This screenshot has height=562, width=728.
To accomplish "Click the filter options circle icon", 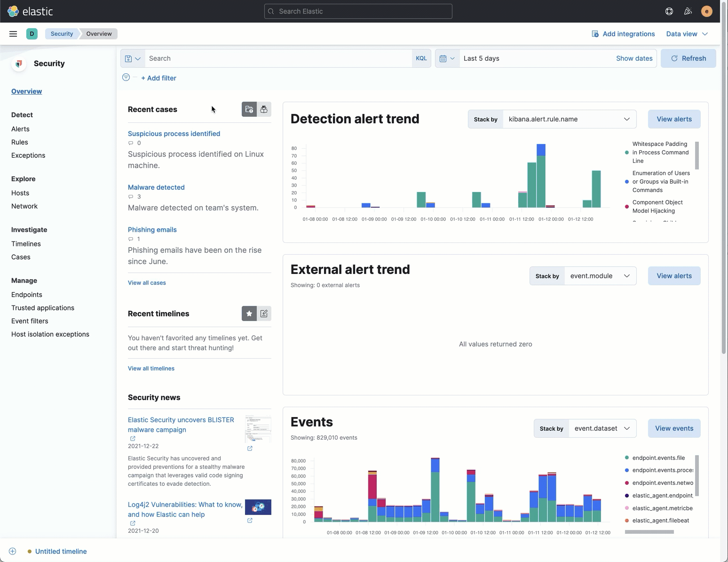I will pos(126,78).
